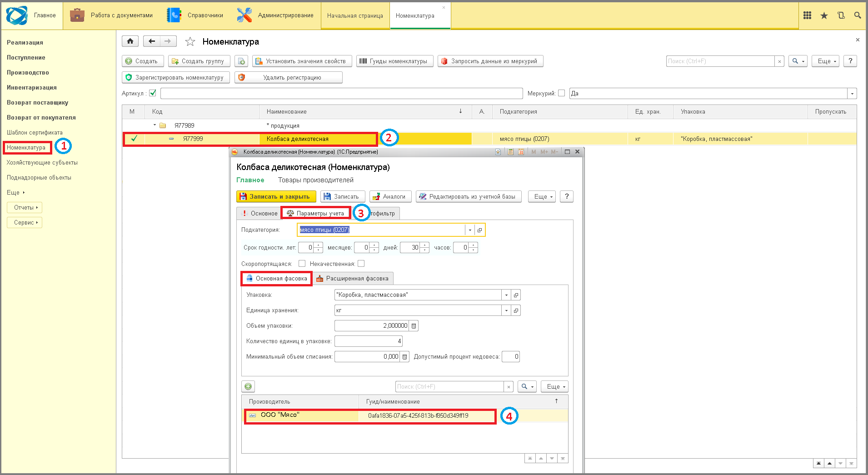Open the Упаковка item with the open button
This screenshot has height=475, width=868.
point(516,295)
